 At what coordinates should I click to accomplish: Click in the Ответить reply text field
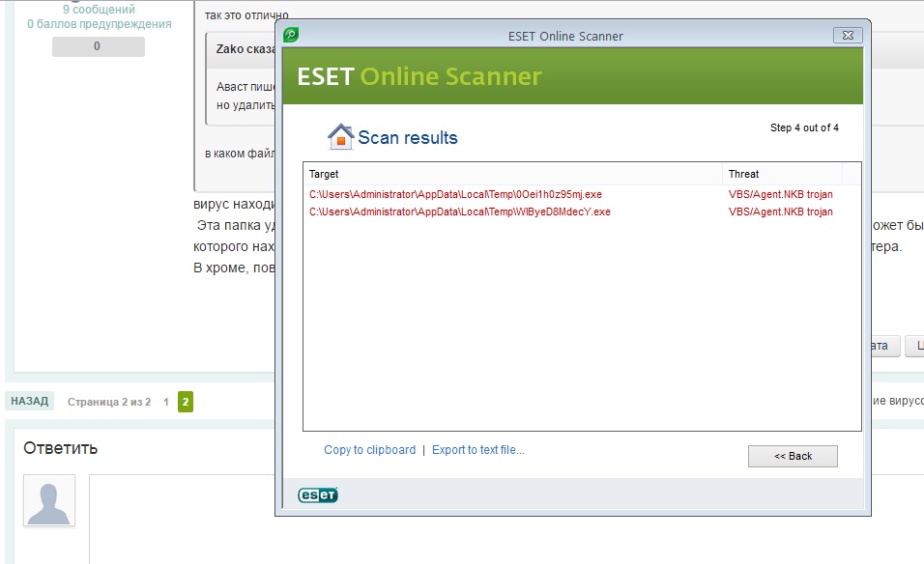183,520
